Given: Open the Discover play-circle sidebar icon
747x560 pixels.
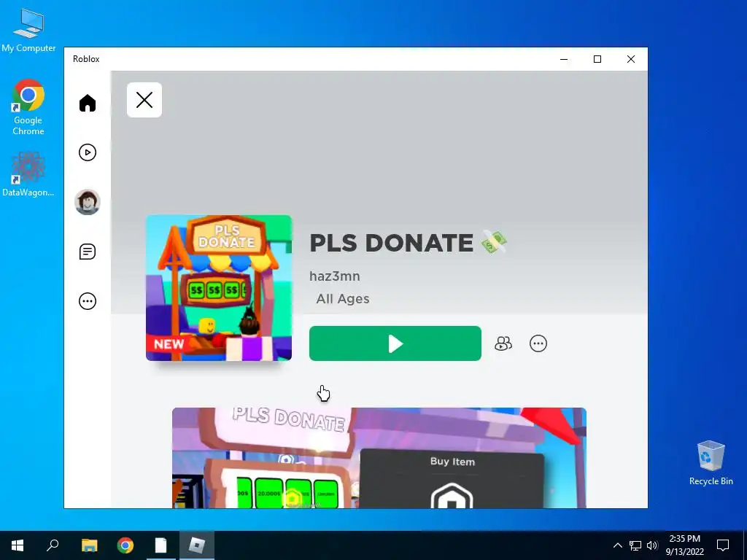Looking at the screenshot, I should [88, 152].
